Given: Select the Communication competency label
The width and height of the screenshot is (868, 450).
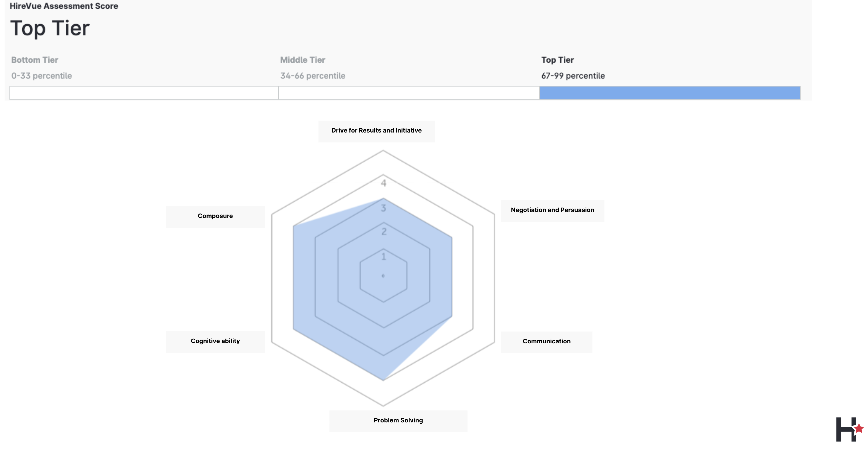Looking at the screenshot, I should pos(546,341).
